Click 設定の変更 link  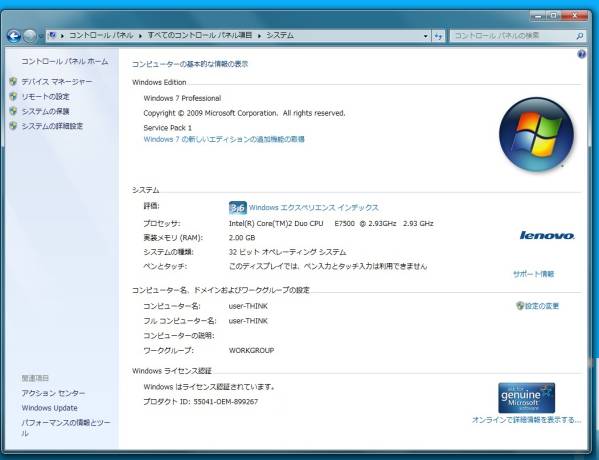click(542, 306)
